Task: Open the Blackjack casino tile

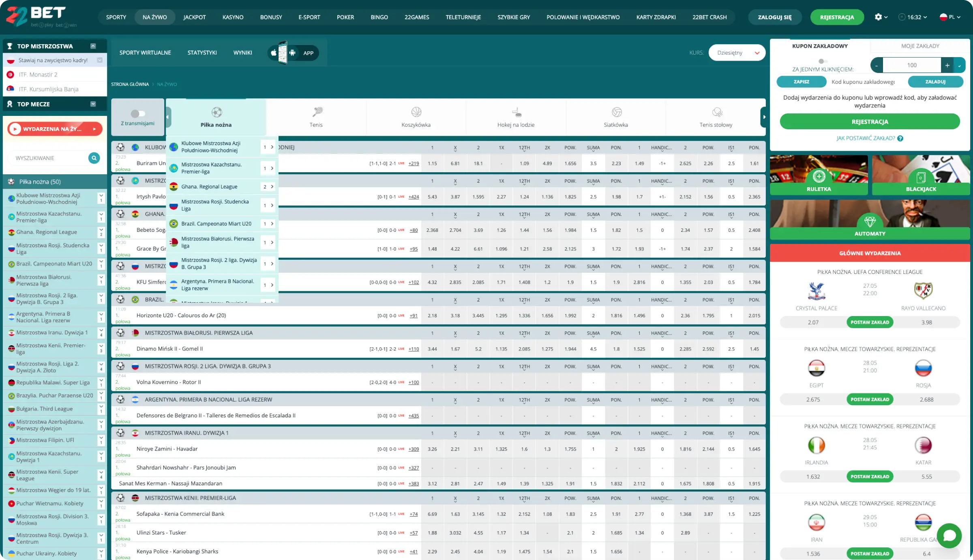Action: click(x=921, y=175)
